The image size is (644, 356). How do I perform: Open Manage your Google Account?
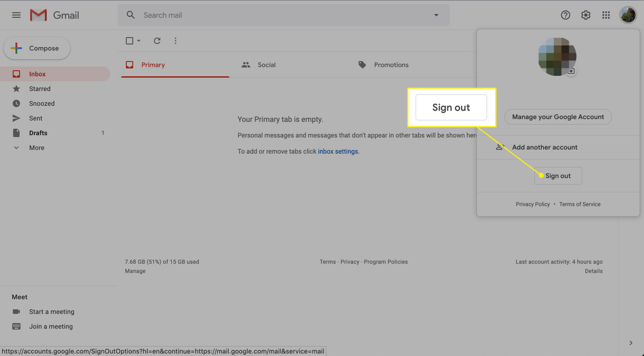coord(558,117)
